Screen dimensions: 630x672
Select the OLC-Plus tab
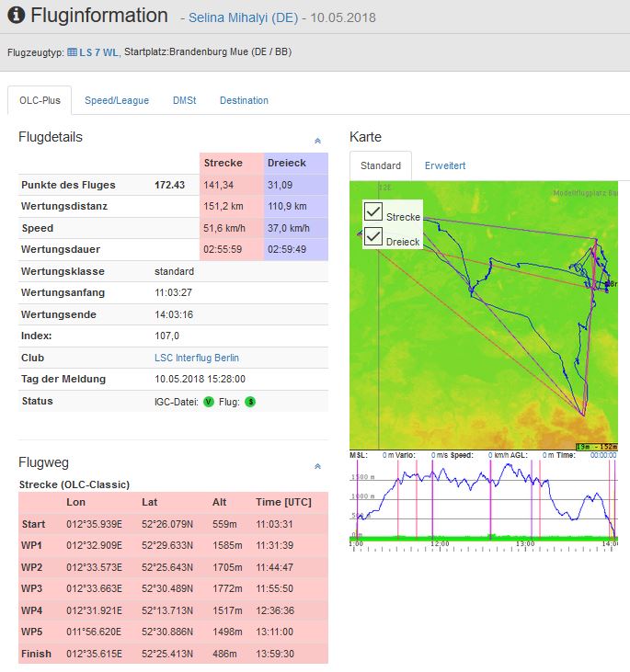(38, 100)
